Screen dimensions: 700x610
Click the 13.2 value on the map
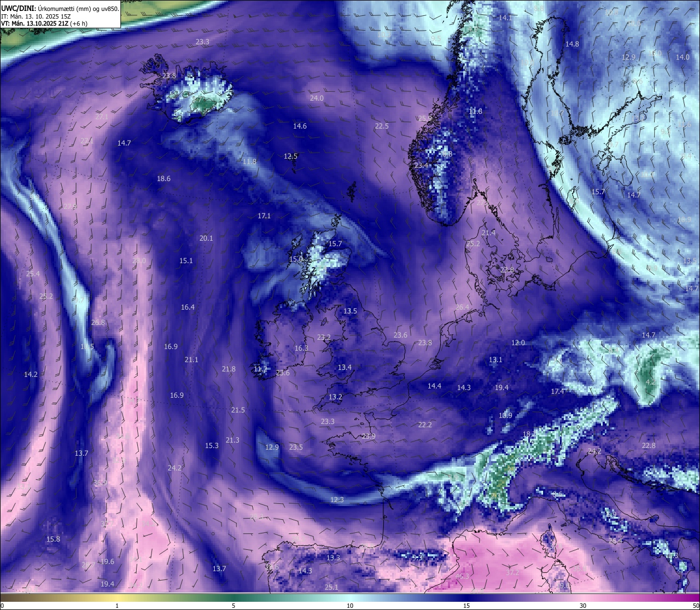pos(335,397)
